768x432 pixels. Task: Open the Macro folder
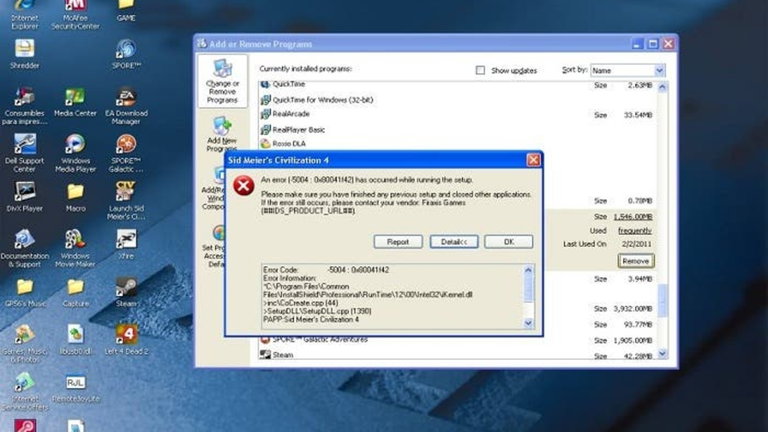click(x=75, y=197)
